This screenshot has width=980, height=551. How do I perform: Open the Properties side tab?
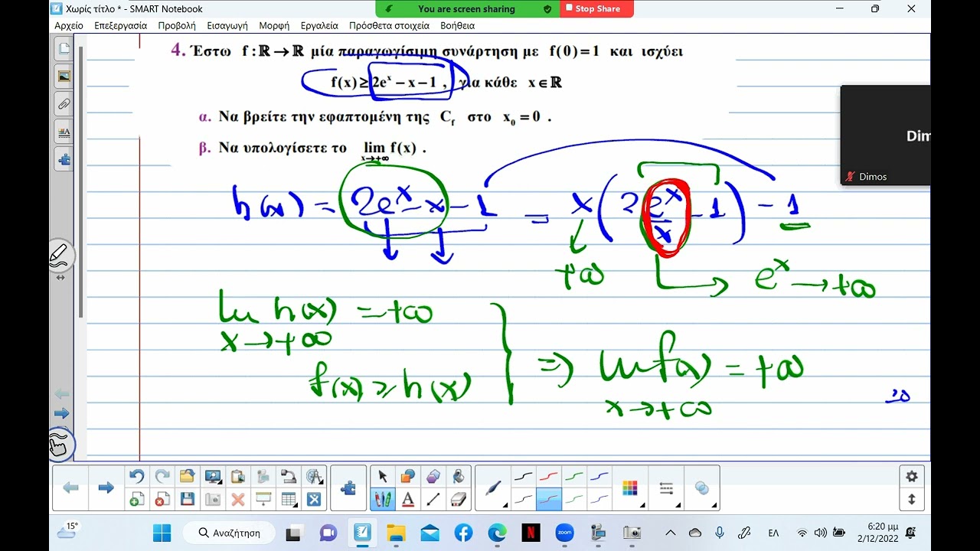coord(64,132)
